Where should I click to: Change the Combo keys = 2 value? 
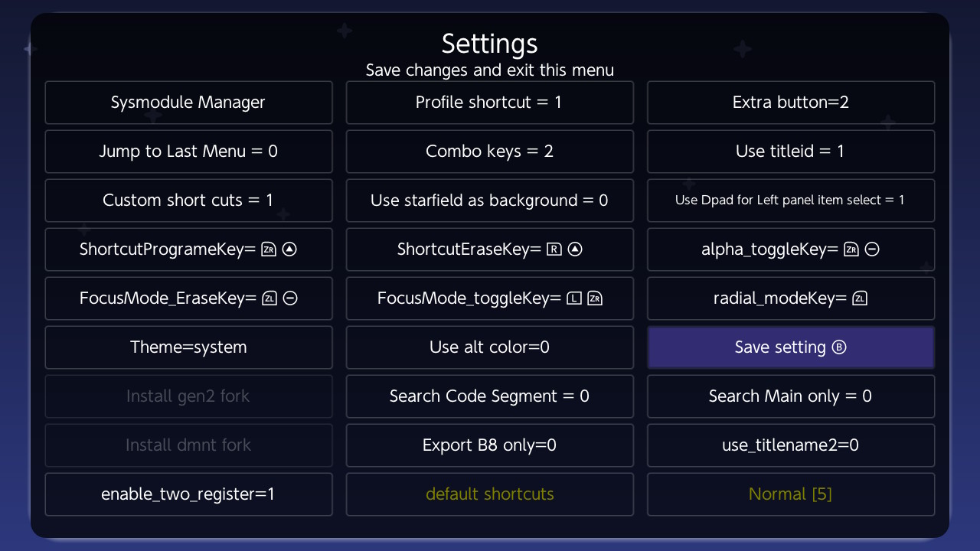[x=490, y=152]
